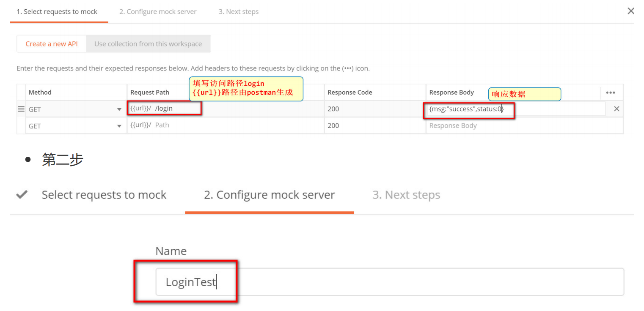Click the empty Response Body field in the second row
Viewport: 644px width, 311px height.
pyautogui.click(x=525, y=125)
